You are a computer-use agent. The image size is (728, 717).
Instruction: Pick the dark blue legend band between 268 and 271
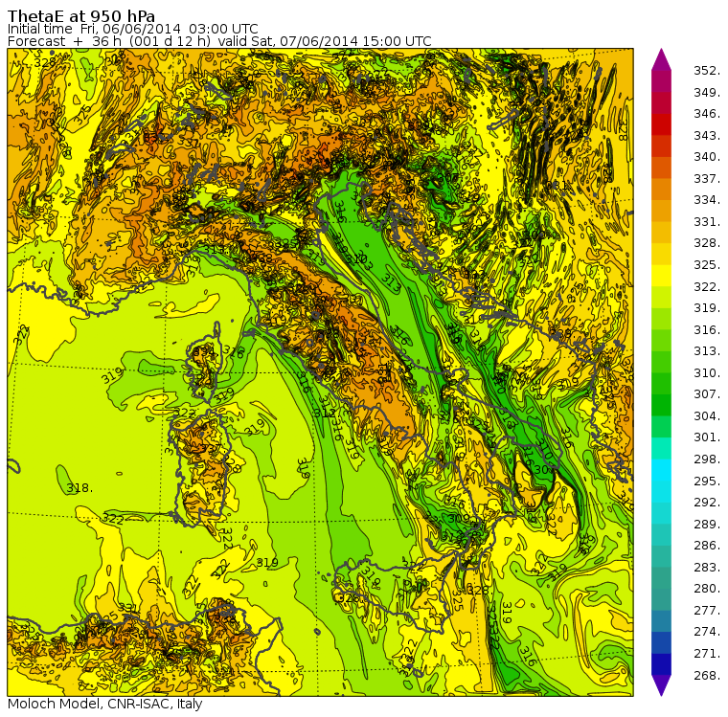(661, 664)
